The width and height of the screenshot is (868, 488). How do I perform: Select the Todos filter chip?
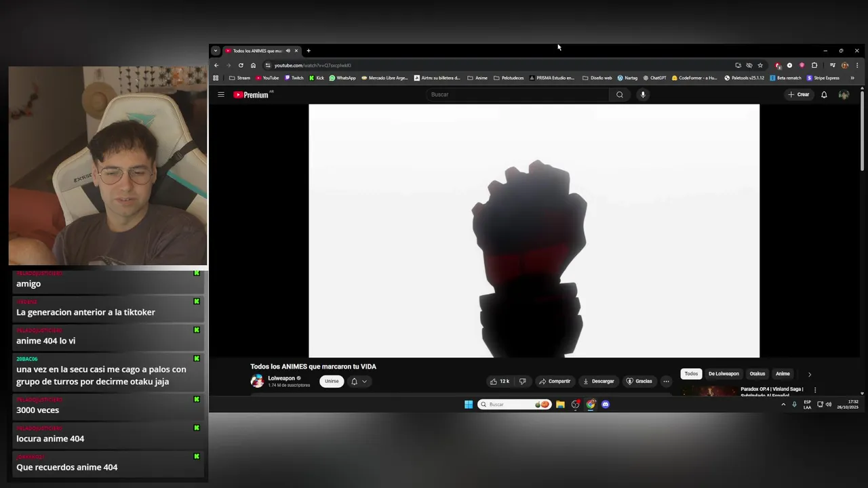(691, 374)
